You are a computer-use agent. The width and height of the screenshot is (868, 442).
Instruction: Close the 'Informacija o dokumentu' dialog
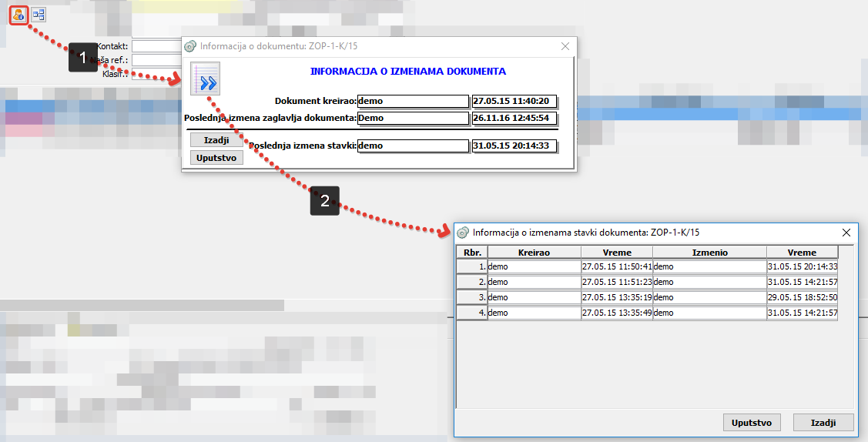[x=565, y=46]
